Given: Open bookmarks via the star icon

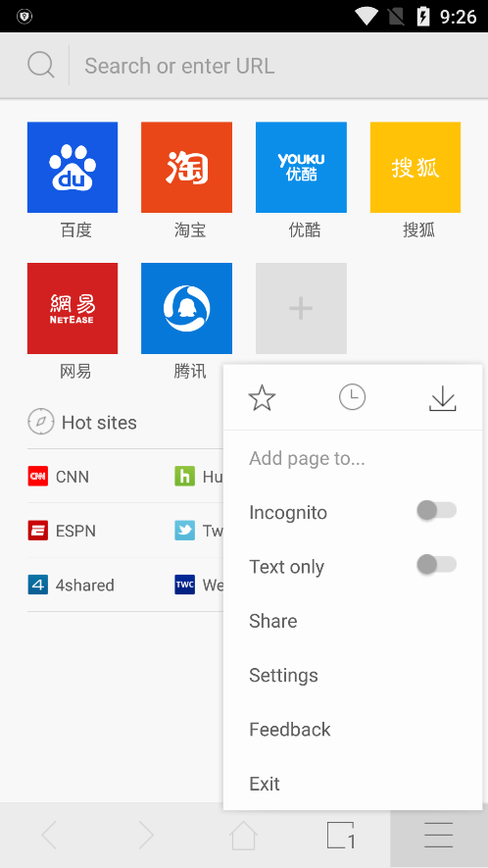Looking at the screenshot, I should pyautogui.click(x=262, y=398).
